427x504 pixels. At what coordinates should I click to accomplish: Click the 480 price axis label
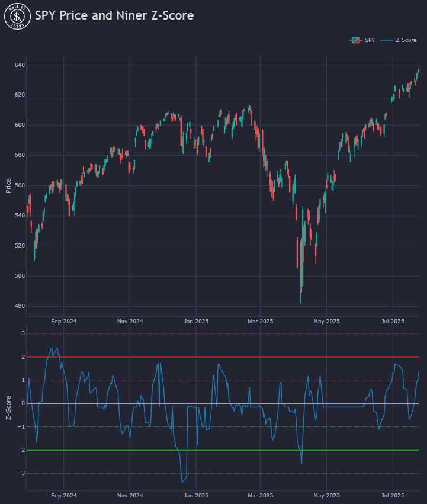(x=20, y=306)
